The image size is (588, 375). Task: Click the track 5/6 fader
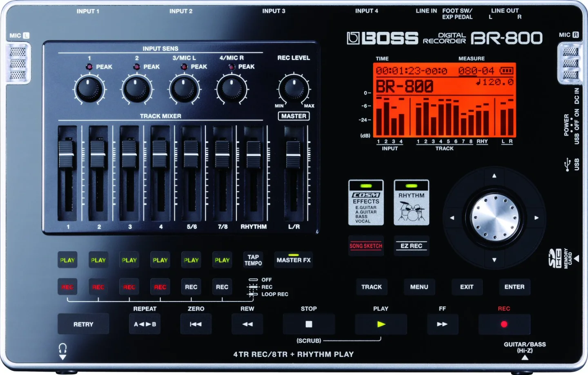coord(191,154)
